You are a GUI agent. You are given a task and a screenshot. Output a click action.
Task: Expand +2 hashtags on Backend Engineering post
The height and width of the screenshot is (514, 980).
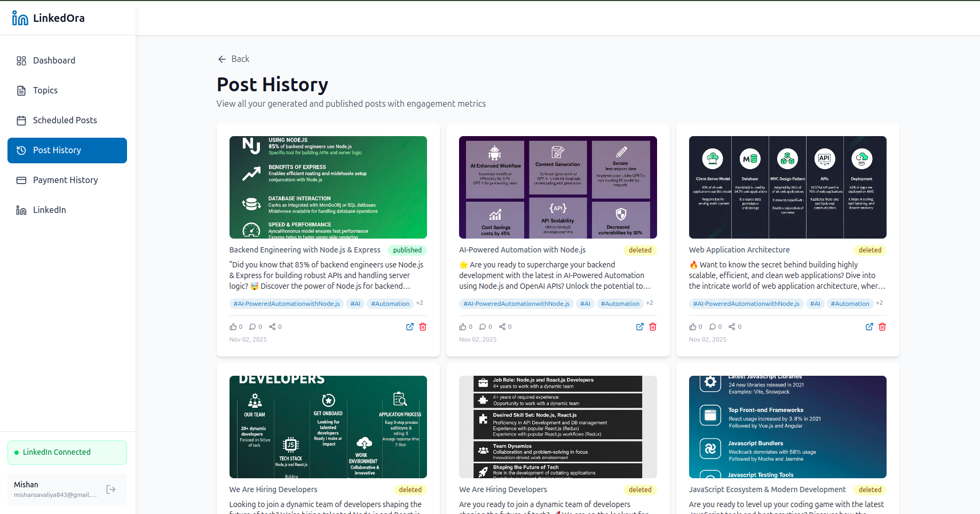click(x=420, y=303)
